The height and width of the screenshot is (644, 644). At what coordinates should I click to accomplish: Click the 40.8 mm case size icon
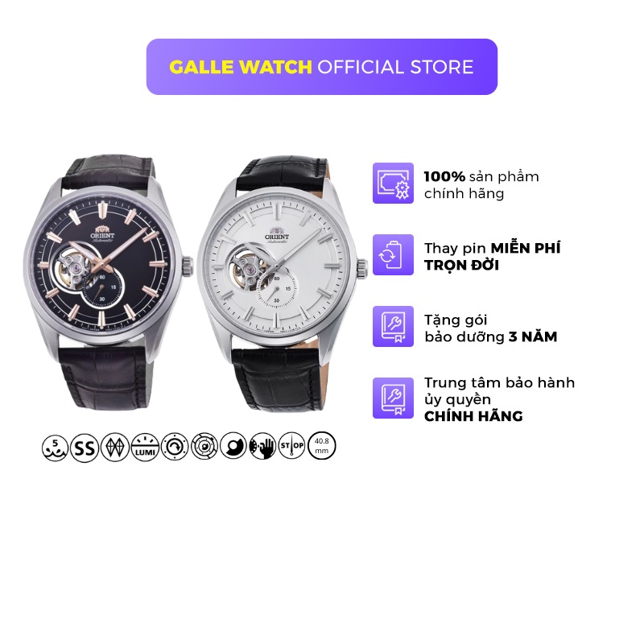point(321,446)
